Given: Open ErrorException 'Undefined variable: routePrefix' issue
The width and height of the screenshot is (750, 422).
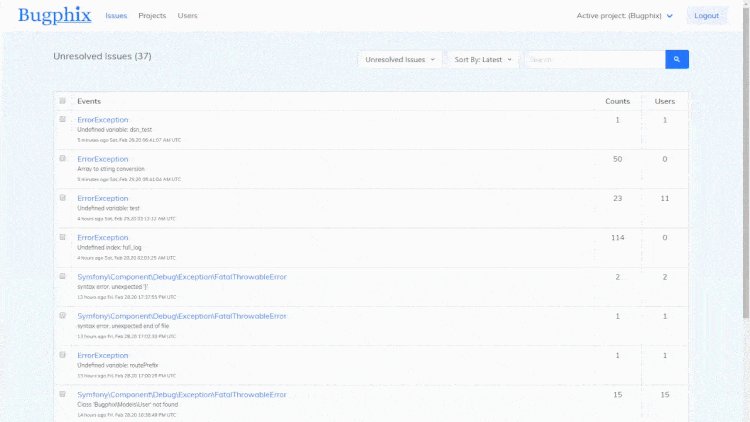Looking at the screenshot, I should coord(103,355).
